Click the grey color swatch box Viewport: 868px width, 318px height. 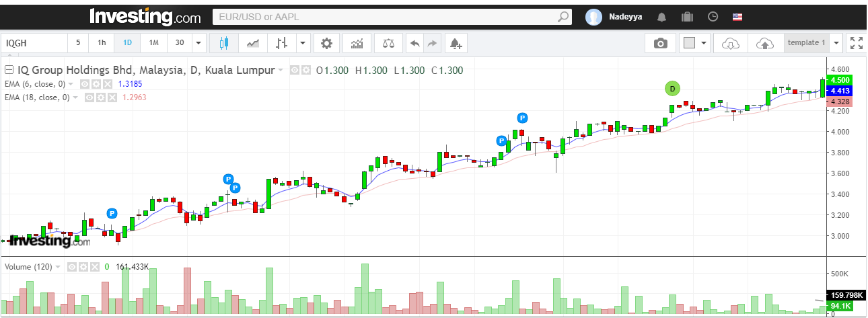689,43
